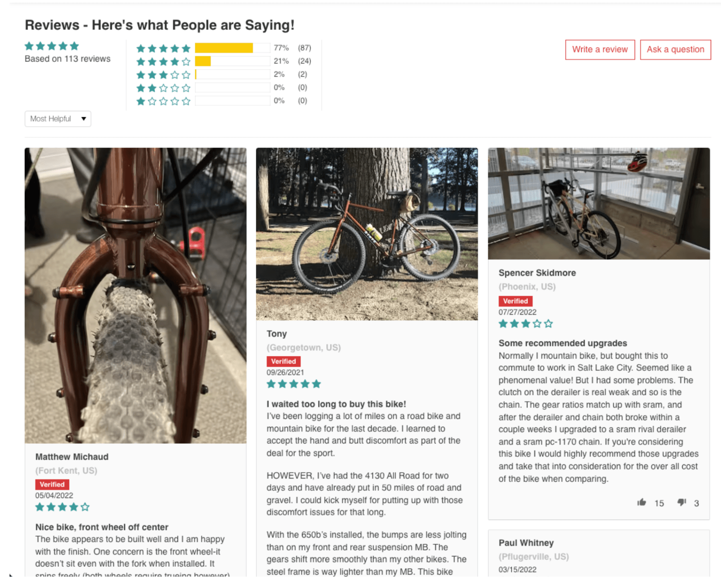
Task: Click the 'Some recommended upgrades' review title
Action: click(562, 343)
